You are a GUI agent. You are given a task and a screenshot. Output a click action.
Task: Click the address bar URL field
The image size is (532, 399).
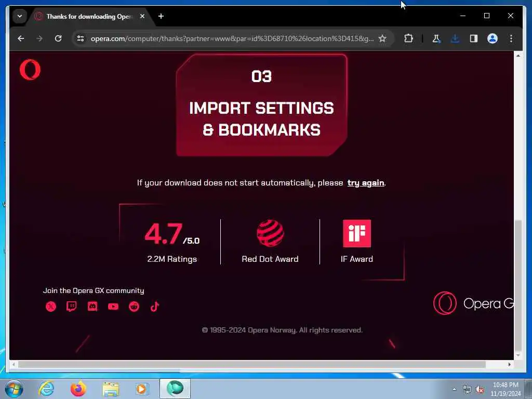232,38
